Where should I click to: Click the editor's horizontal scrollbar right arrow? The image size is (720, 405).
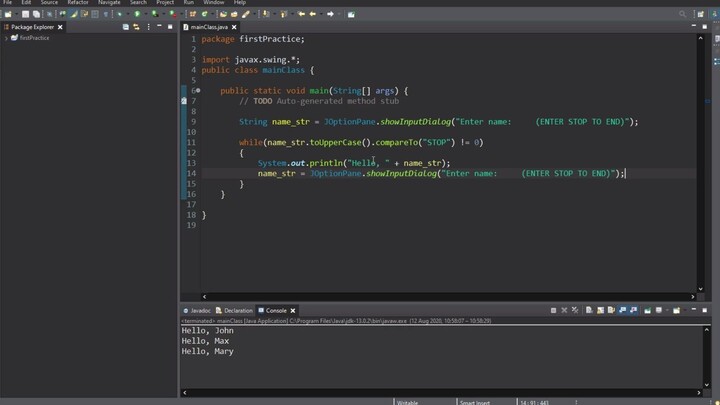tap(693, 297)
